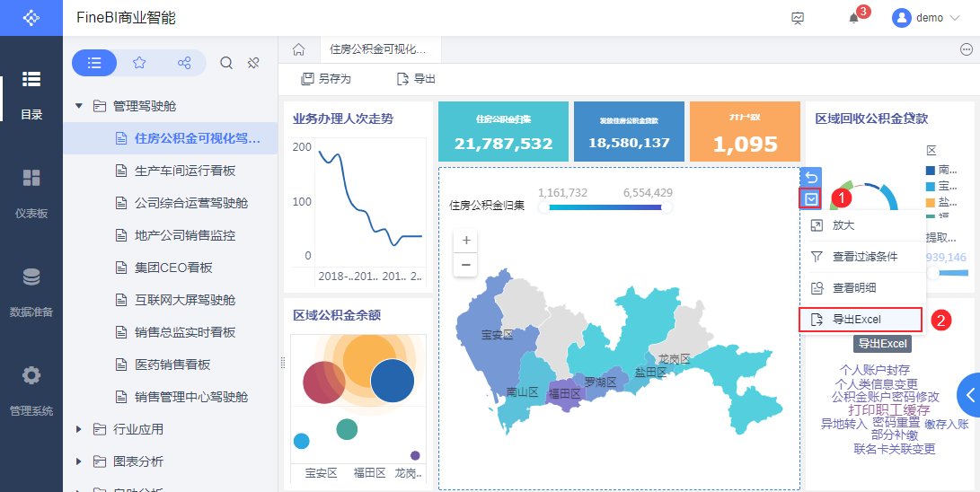The height and width of the screenshot is (492, 980).
Task: Click the dark blue 南... legend swatch
Action: click(x=930, y=170)
